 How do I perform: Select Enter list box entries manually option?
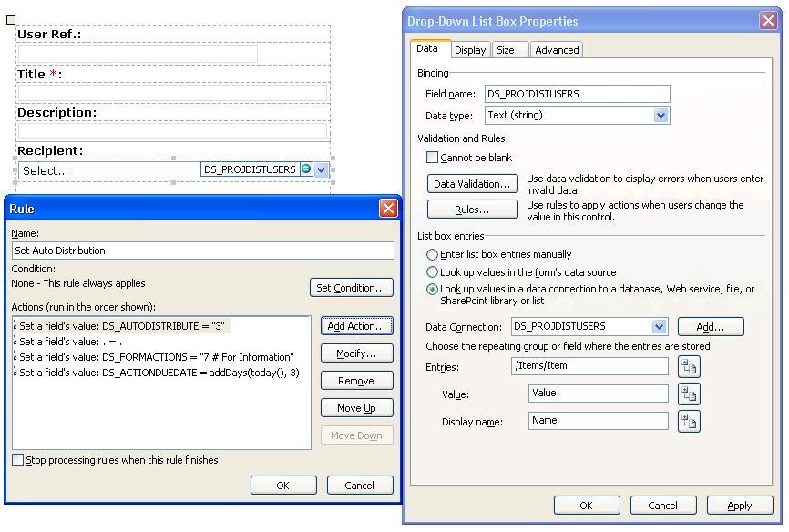[x=433, y=254]
